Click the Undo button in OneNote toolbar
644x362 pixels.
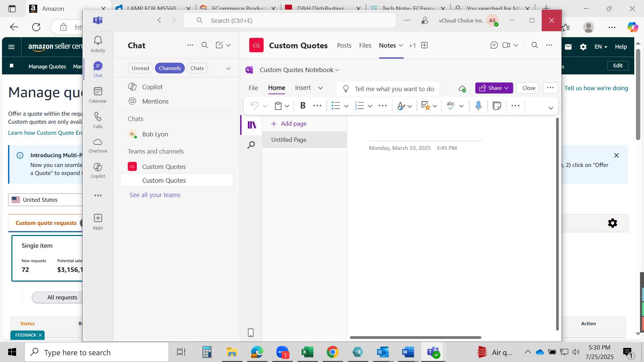point(255,106)
